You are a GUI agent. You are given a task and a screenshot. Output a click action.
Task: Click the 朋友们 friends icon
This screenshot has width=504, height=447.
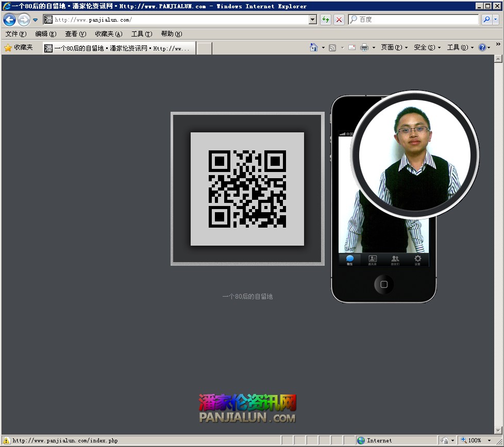pos(395,259)
